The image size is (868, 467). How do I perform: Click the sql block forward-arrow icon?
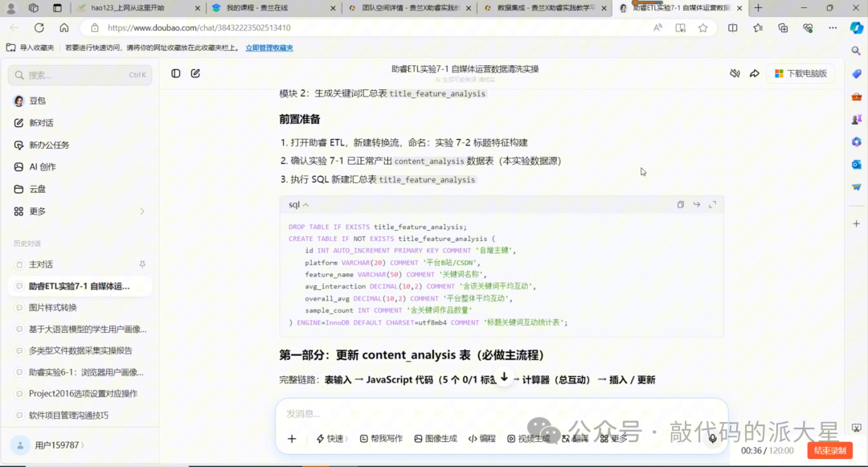696,204
